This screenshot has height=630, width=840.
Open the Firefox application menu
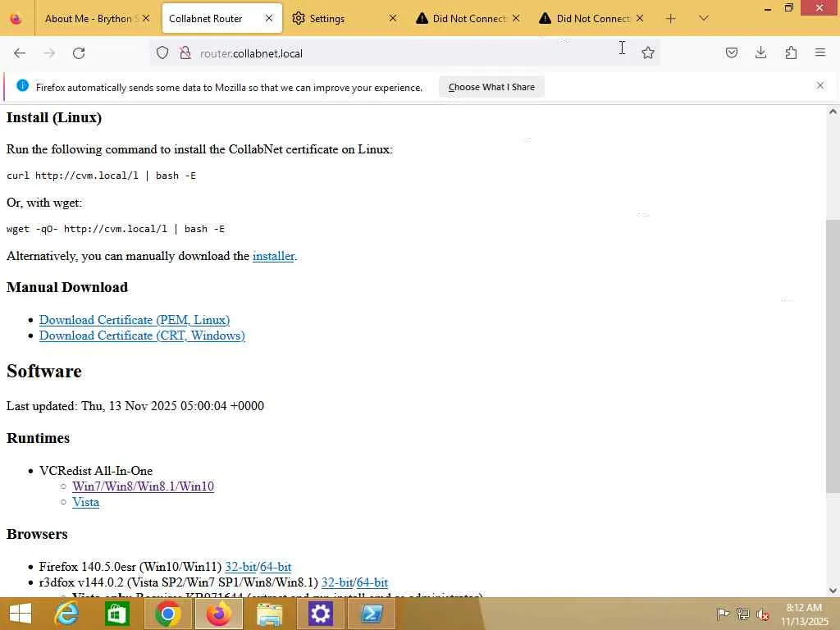point(820,52)
